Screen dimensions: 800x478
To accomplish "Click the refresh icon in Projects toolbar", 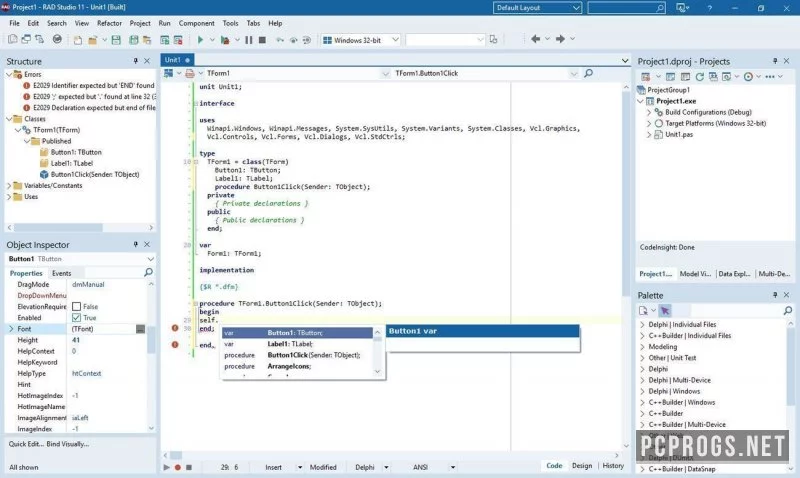I will tap(699, 77).
